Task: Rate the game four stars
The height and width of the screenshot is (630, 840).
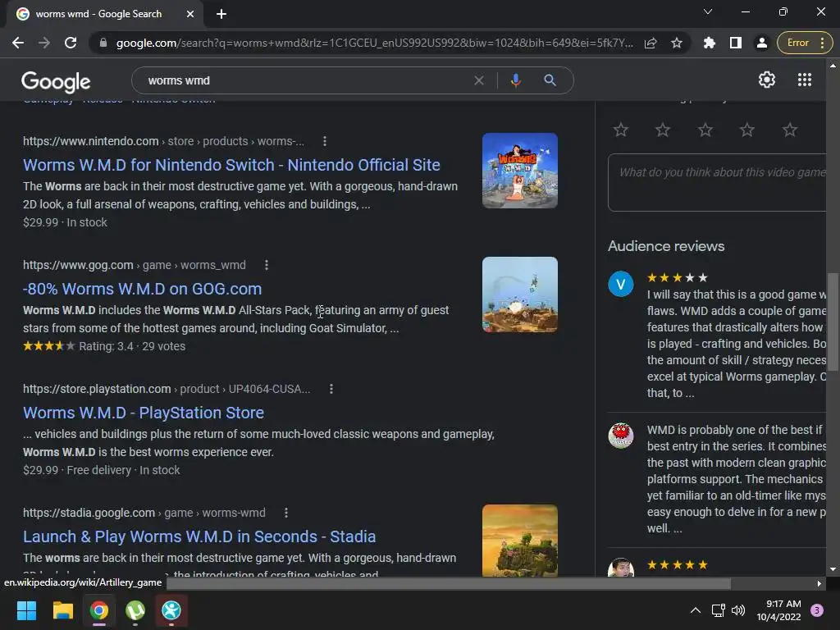Action: tap(746, 130)
